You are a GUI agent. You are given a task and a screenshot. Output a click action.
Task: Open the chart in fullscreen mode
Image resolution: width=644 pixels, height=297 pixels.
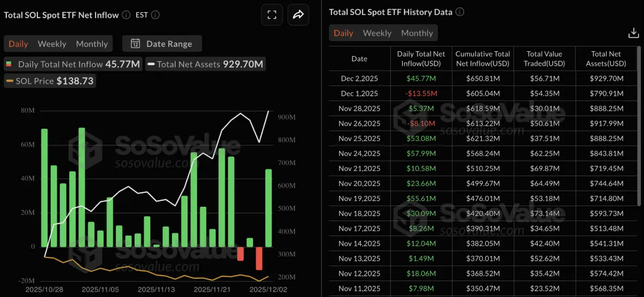[x=272, y=15]
